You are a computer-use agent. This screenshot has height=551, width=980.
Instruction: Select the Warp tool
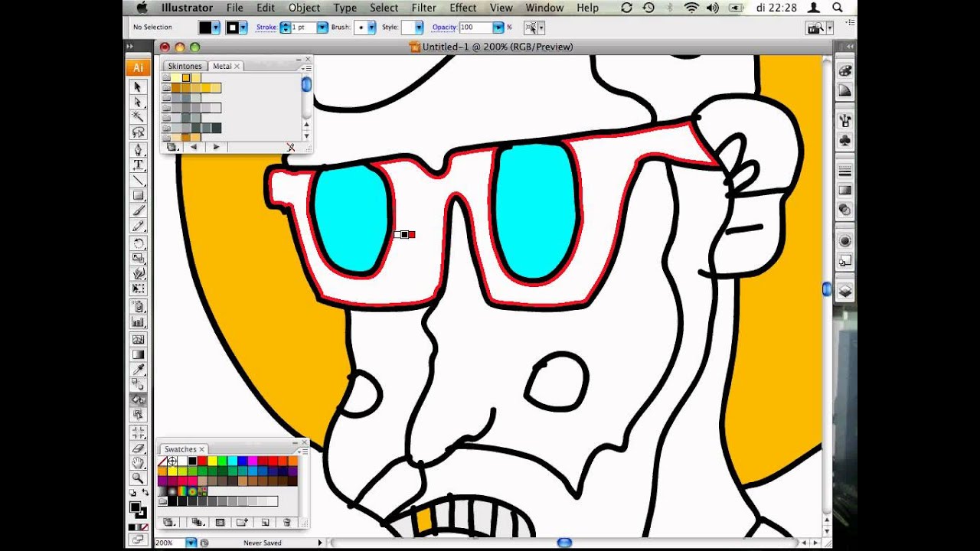pos(139,274)
